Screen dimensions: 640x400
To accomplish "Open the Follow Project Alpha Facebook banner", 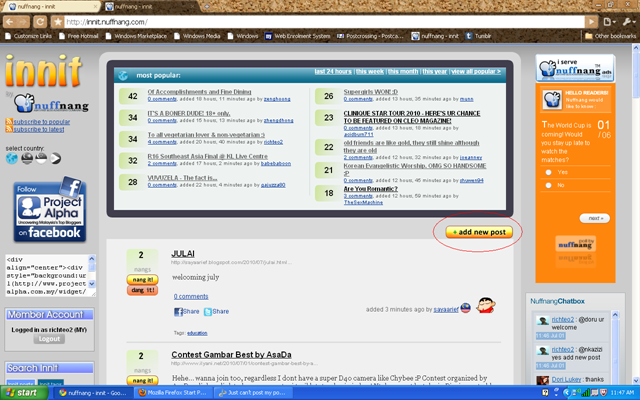I will pos(50,210).
